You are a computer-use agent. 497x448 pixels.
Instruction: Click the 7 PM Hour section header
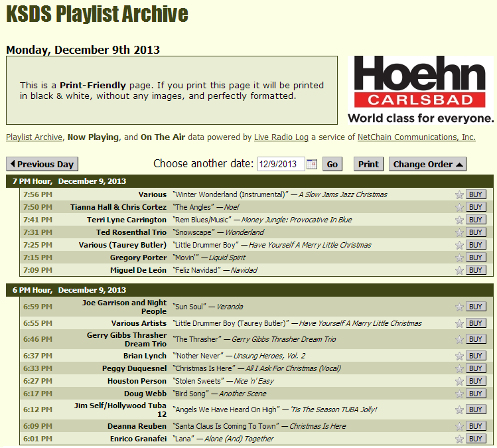tap(249, 181)
